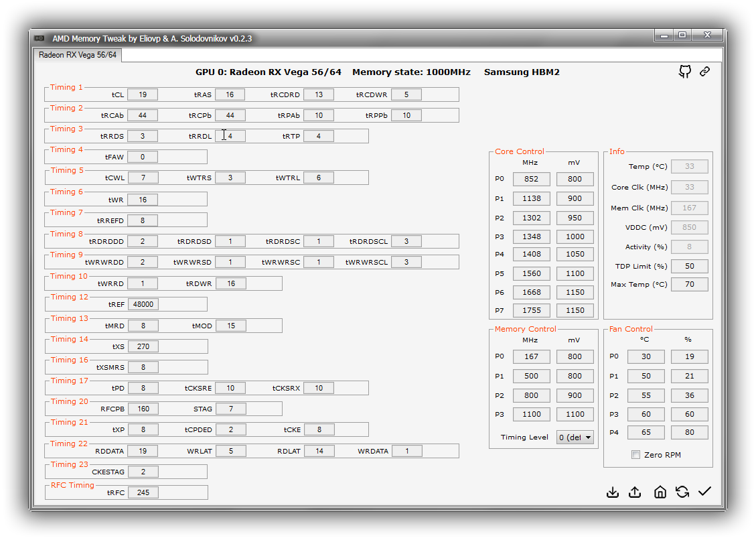Click Core Control P5 mV field 1100
This screenshot has width=756, height=540.
pyautogui.click(x=575, y=273)
